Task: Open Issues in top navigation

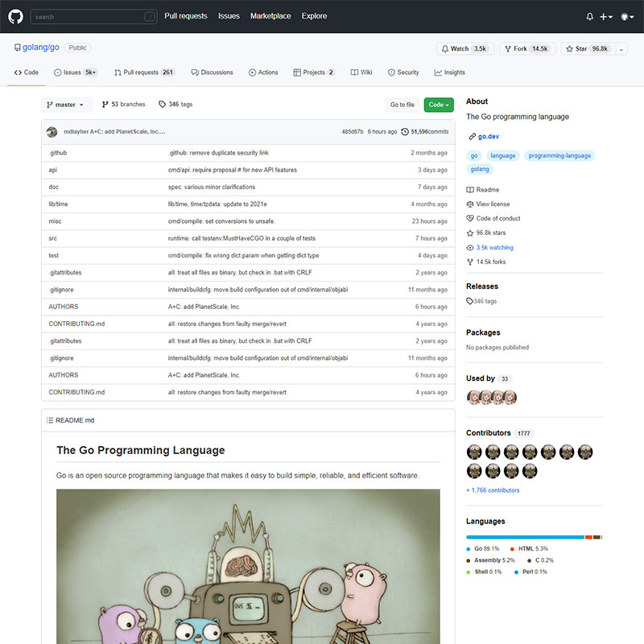Action: [229, 16]
